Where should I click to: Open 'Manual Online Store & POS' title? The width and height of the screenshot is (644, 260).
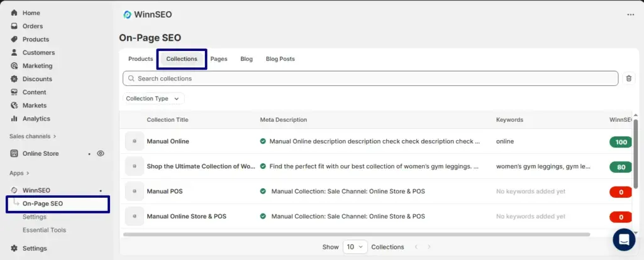point(186,216)
